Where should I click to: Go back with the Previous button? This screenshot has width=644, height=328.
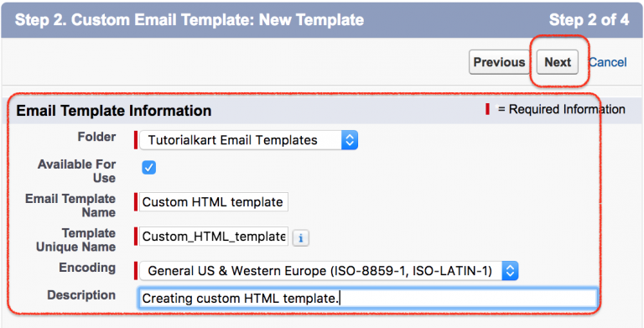coord(499,62)
